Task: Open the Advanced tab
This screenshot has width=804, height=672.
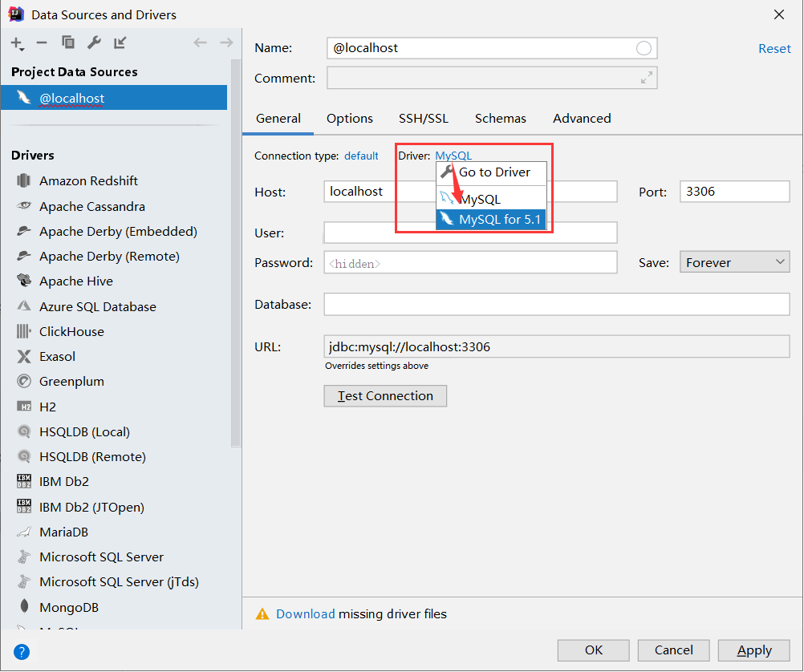Action: [x=582, y=119]
